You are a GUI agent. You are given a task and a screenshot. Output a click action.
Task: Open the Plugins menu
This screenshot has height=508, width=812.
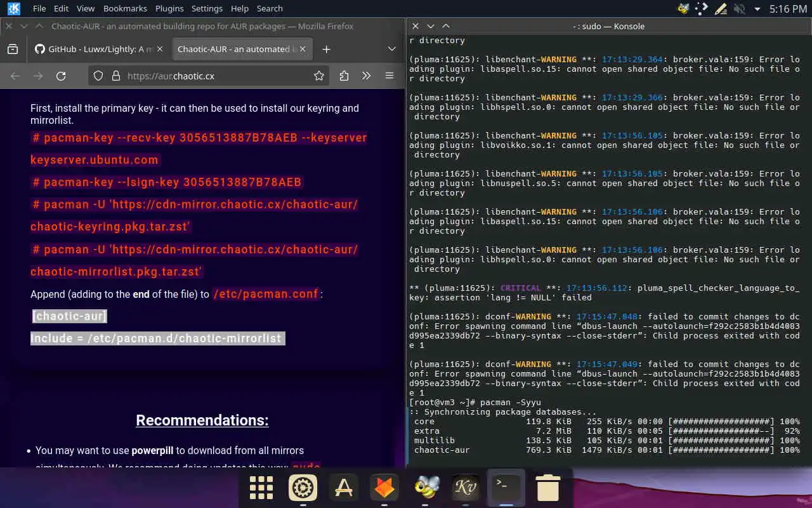pyautogui.click(x=169, y=8)
